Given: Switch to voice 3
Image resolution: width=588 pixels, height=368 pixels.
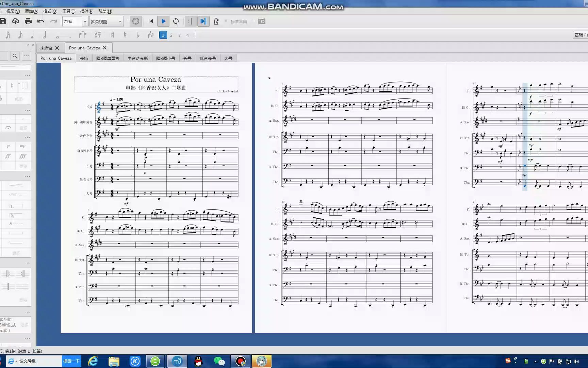Looking at the screenshot, I should coord(179,35).
